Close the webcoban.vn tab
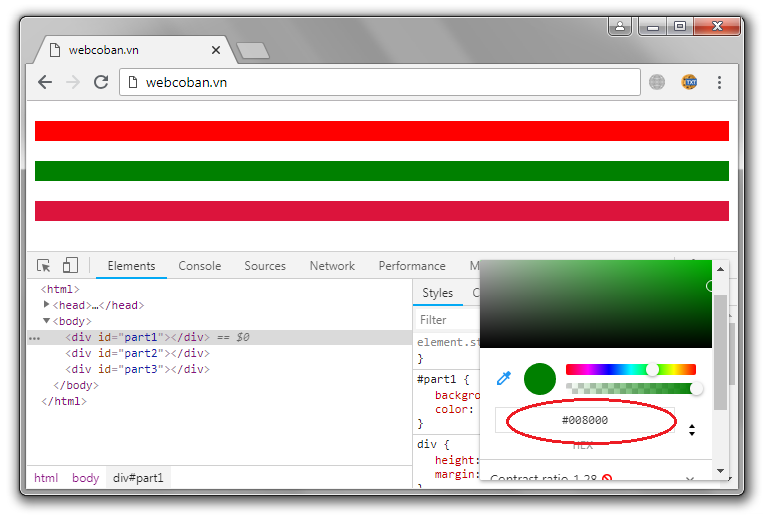The width and height of the screenshot is (766, 520). click(216, 49)
